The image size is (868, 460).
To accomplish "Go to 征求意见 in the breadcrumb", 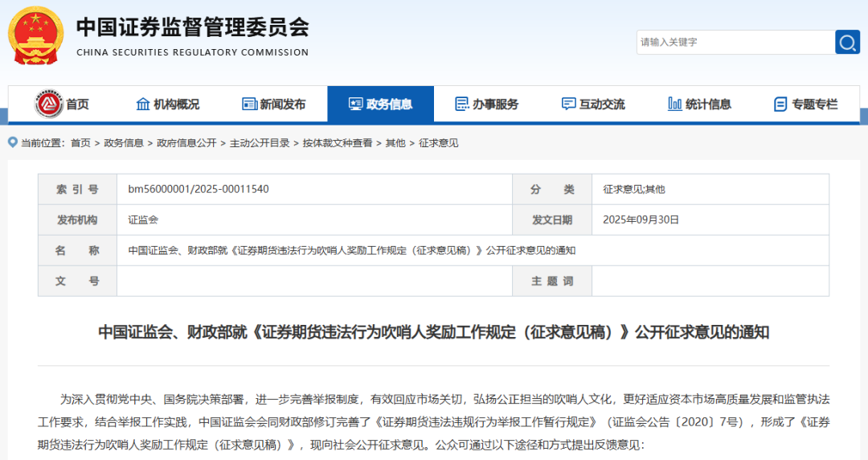I will point(439,143).
